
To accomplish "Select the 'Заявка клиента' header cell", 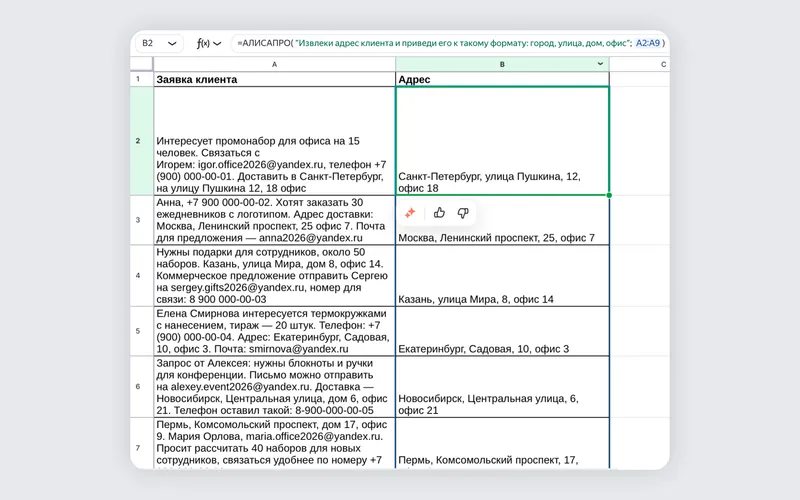I will pyautogui.click(x=274, y=79).
